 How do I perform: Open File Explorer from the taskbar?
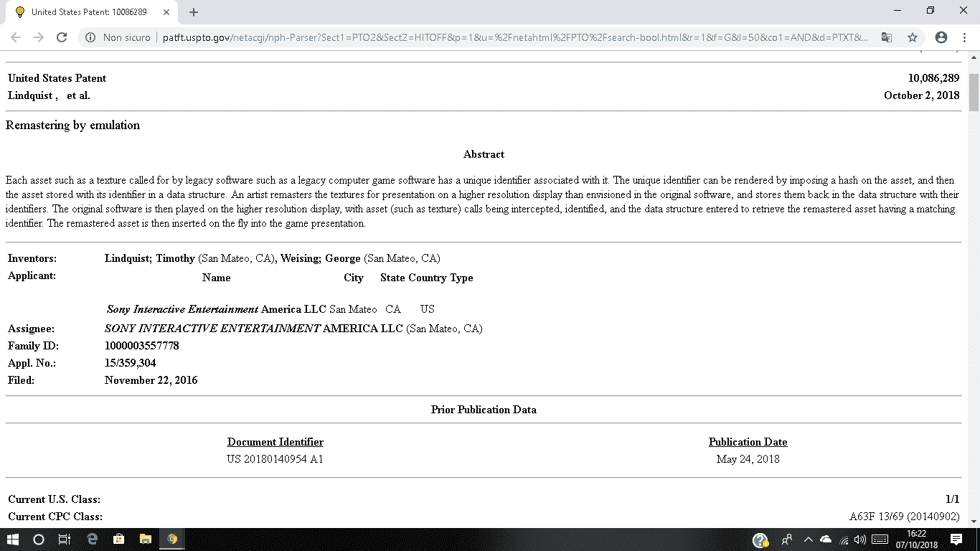(x=145, y=540)
